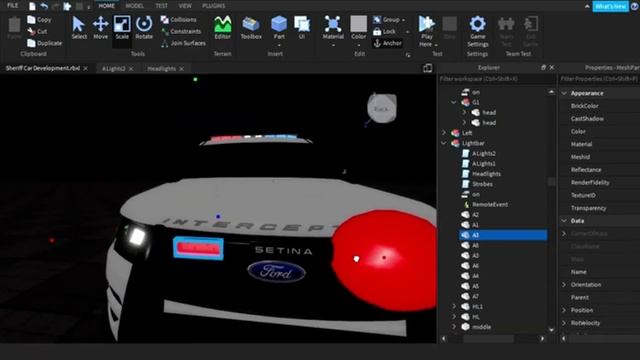Open the Part dropdown arrow
Screen dimensions: 640x360
pyautogui.click(x=279, y=45)
